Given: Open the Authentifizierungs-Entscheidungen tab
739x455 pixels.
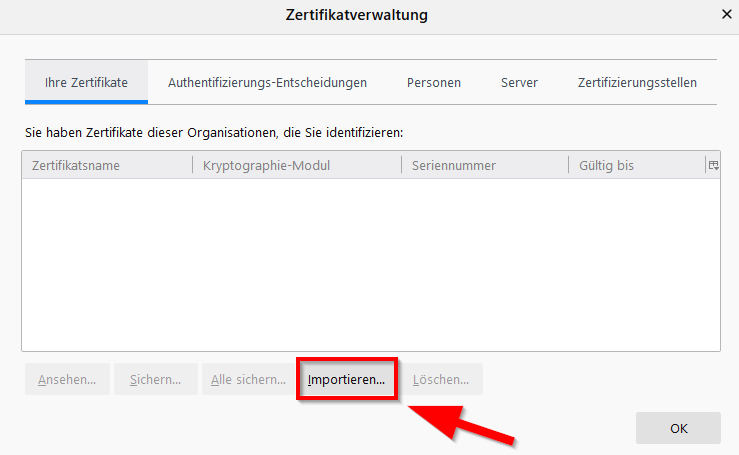Looking at the screenshot, I should pos(267,82).
